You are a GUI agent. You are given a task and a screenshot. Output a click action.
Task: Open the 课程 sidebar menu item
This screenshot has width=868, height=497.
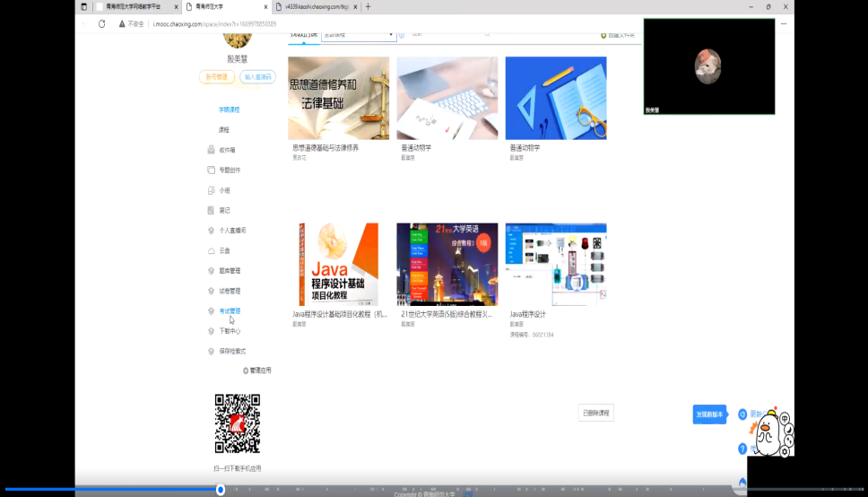tap(223, 130)
